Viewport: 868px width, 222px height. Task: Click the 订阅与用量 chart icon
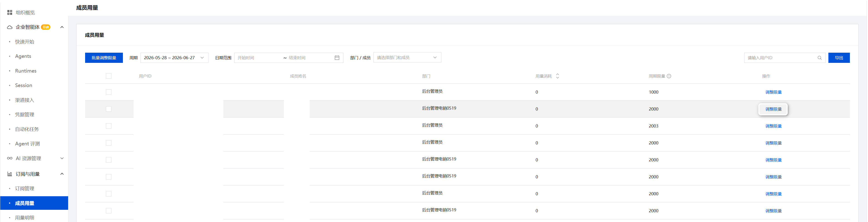pos(10,174)
